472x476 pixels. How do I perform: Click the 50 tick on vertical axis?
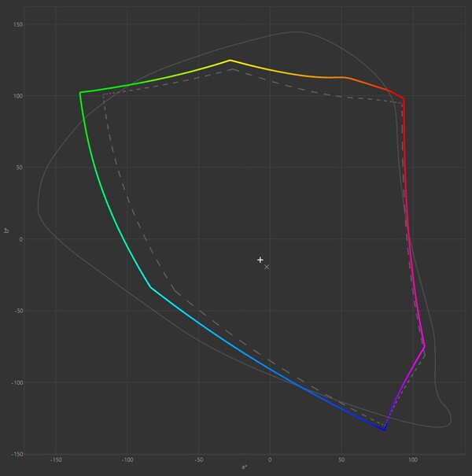click(19, 168)
